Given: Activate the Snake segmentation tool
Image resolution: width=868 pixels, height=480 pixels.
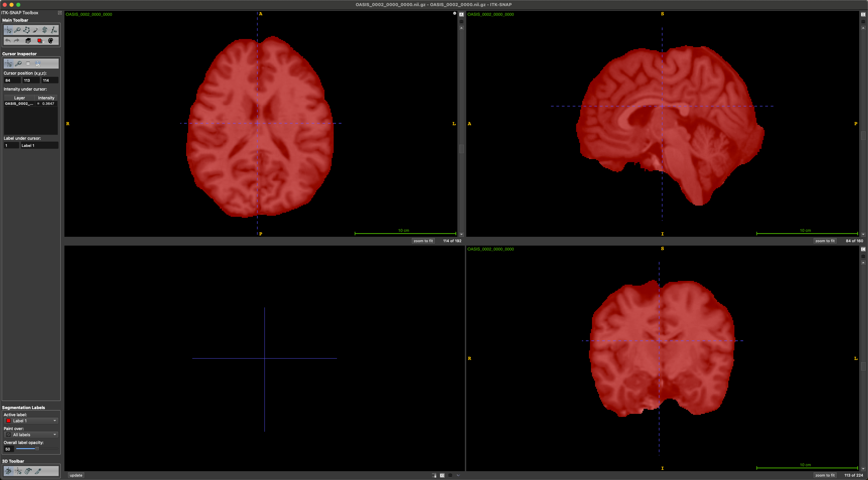Looking at the screenshot, I should coord(45,30).
